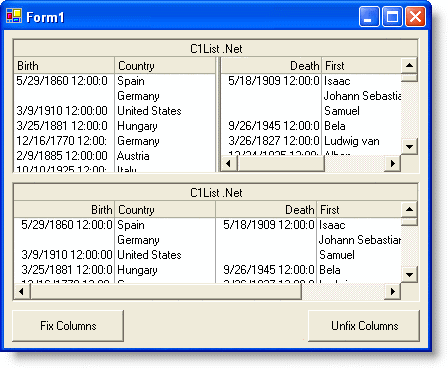Click lower list horizontal scroll left arrow
This screenshot has height=368, width=448.
(x=22, y=291)
